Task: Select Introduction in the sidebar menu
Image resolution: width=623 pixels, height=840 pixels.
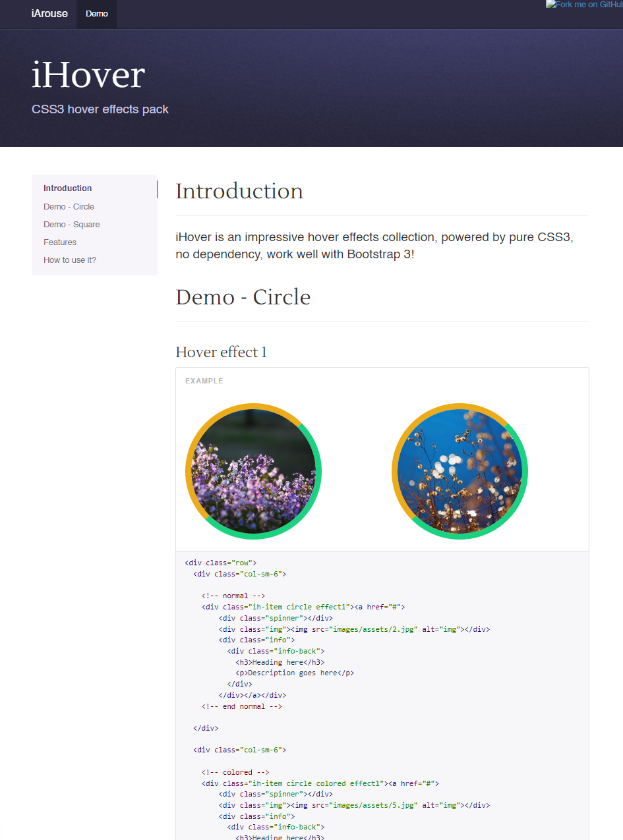Action: click(68, 188)
